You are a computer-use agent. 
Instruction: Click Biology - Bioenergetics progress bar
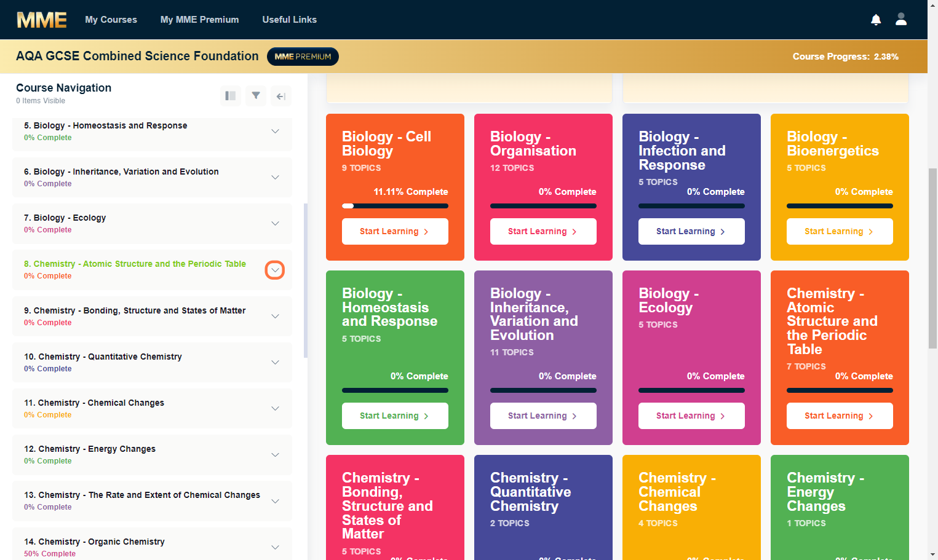[840, 206]
